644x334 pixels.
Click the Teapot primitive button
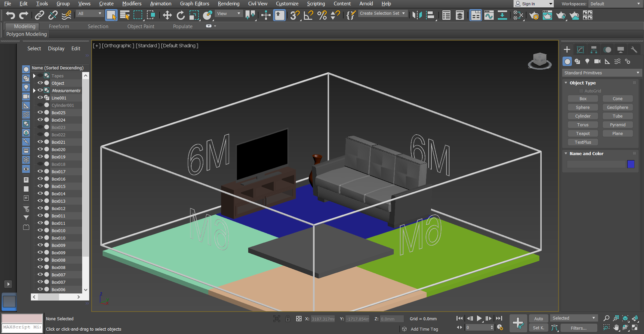tap(583, 133)
